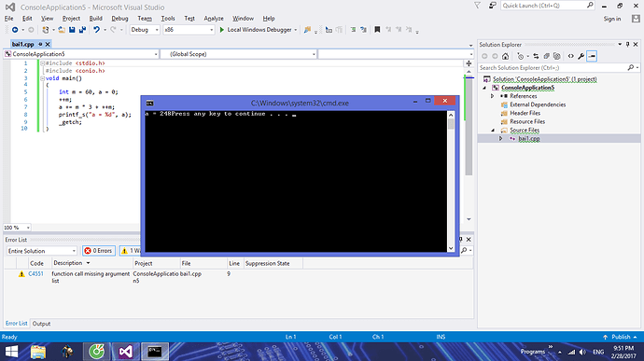Open File Explorer from the taskbar
Viewport: 644px width, 361px height.
tap(37, 352)
